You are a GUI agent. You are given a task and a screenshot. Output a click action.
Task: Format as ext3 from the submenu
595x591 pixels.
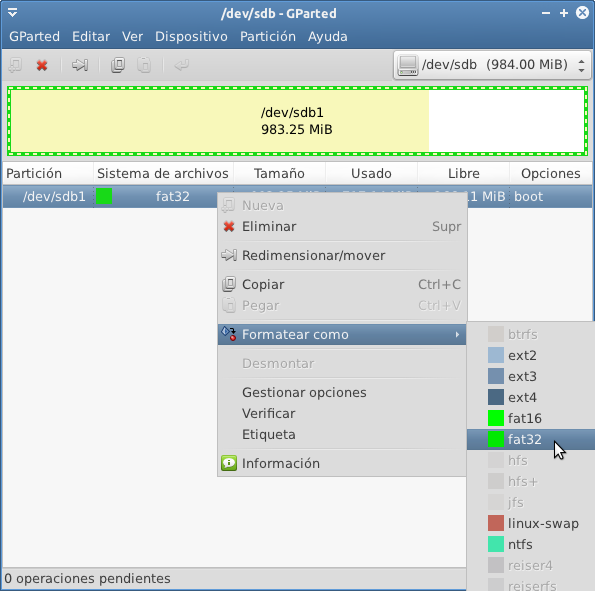[x=531, y=376]
